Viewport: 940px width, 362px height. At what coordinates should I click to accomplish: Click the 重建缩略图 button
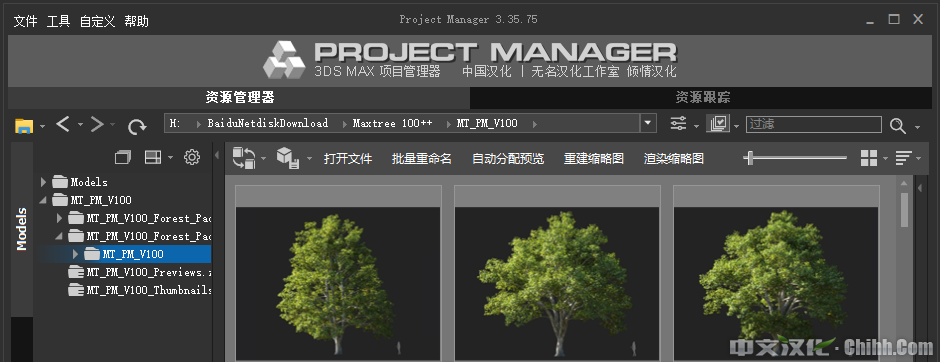pyautogui.click(x=594, y=159)
